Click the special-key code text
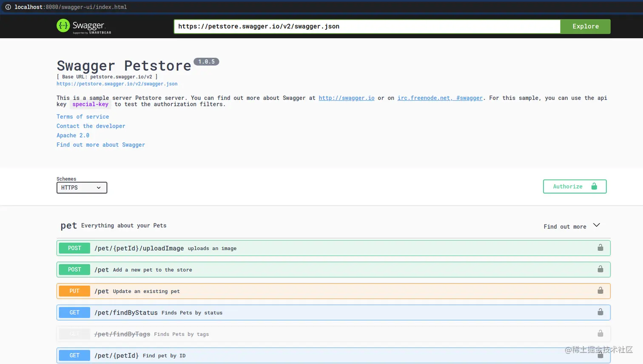 (x=90, y=104)
